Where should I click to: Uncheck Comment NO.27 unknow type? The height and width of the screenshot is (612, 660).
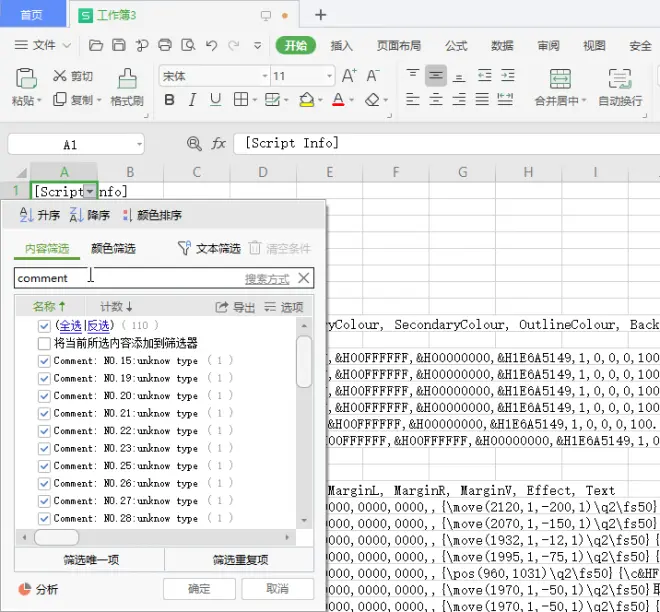[44, 501]
